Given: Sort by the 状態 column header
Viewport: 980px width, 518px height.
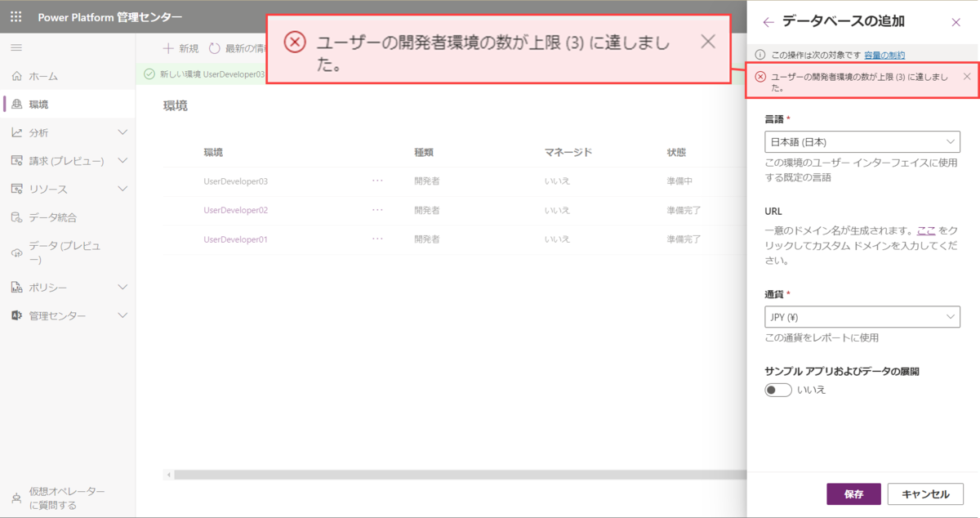Looking at the screenshot, I should click(676, 152).
